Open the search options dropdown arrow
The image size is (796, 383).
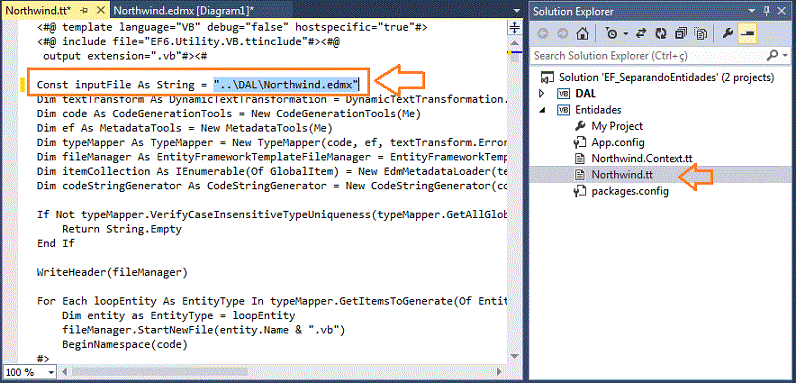point(785,55)
